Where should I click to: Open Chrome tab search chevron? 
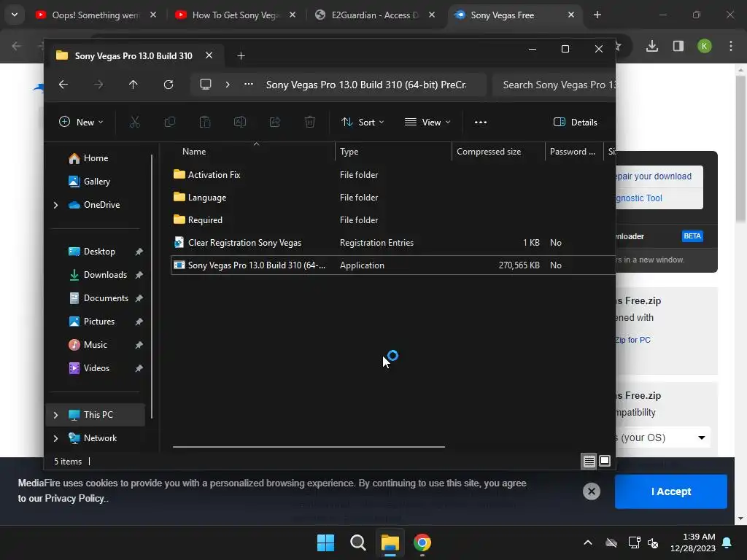15,15
